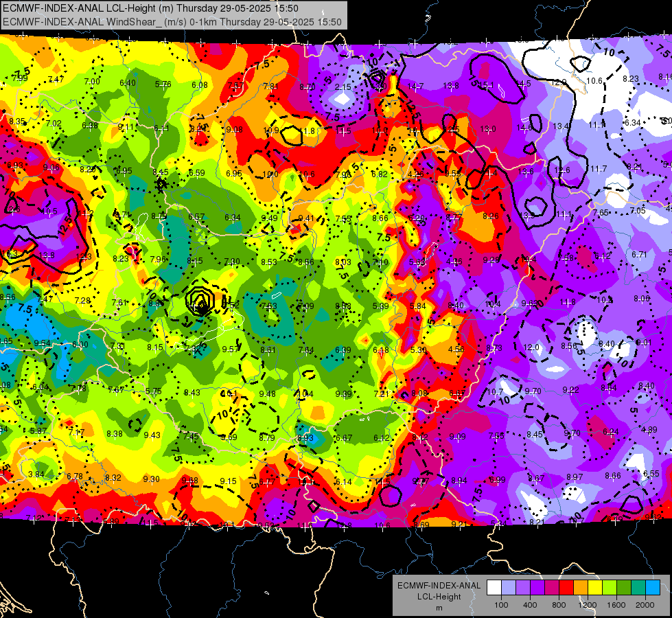This screenshot has width=672, height=618.
Task: Click the wind shear value 8.35
Action: (x=17, y=122)
